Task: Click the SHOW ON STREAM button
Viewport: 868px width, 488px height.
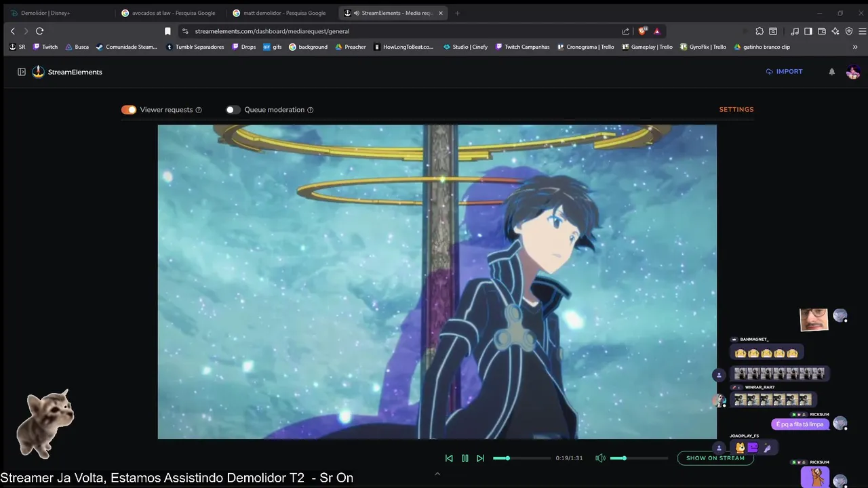Action: (715, 458)
